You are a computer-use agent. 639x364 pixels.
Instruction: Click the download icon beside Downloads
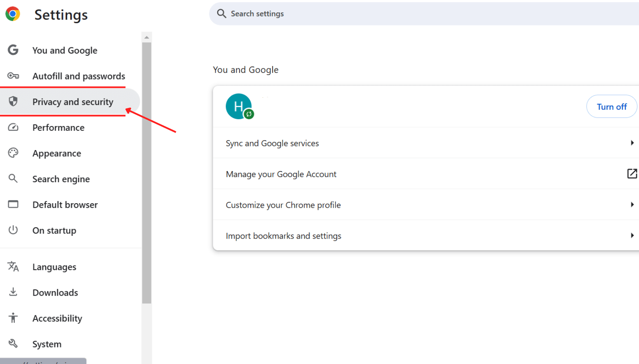pyautogui.click(x=13, y=292)
